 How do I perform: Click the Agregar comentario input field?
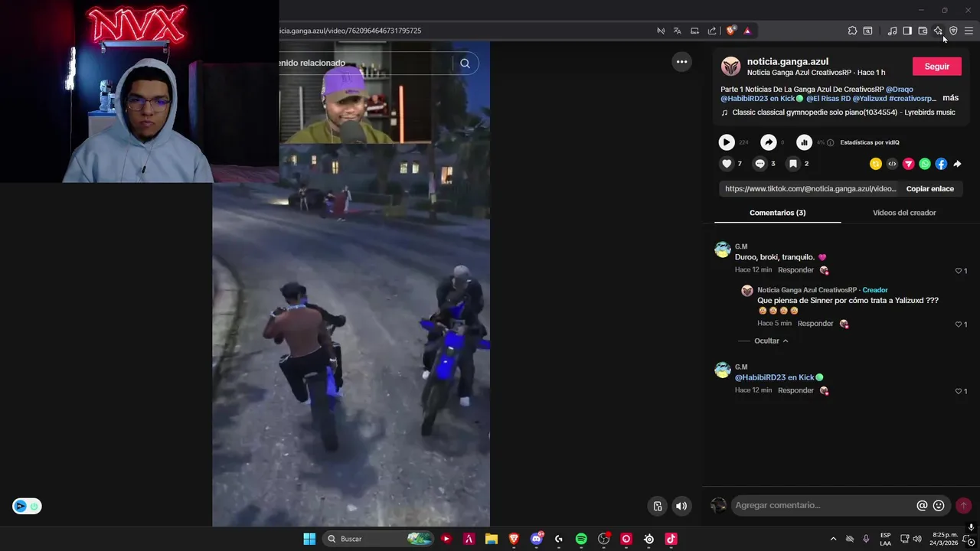coord(823,505)
